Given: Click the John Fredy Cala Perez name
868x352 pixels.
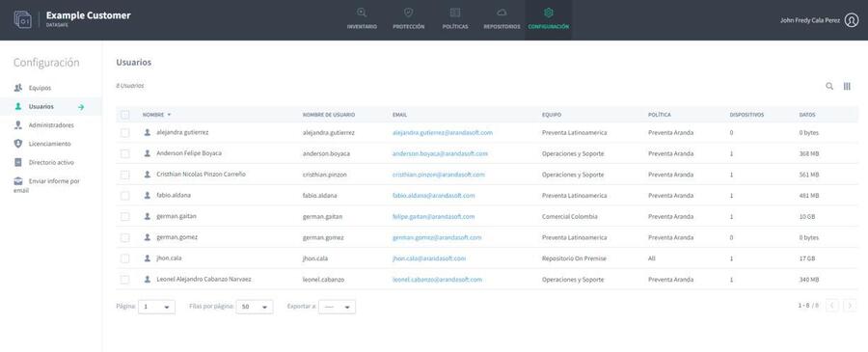Looking at the screenshot, I should [x=810, y=20].
